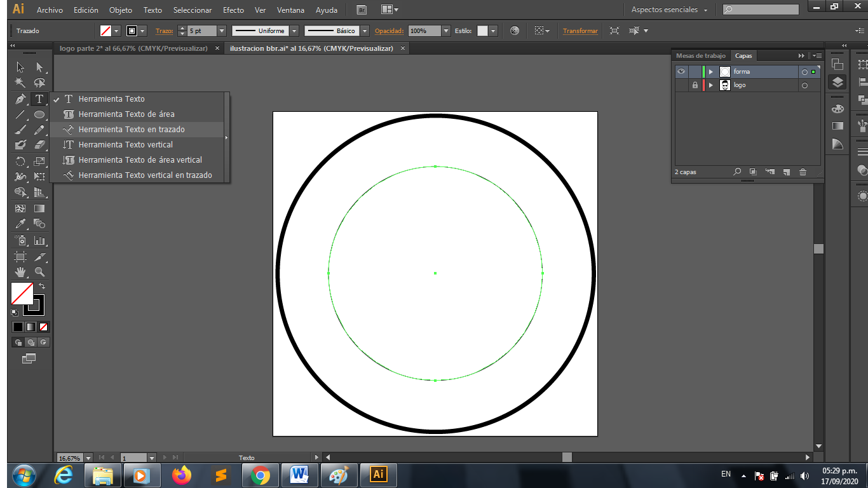This screenshot has height=488, width=868.
Task: Select the Zoom magnifier tool
Action: point(39,272)
